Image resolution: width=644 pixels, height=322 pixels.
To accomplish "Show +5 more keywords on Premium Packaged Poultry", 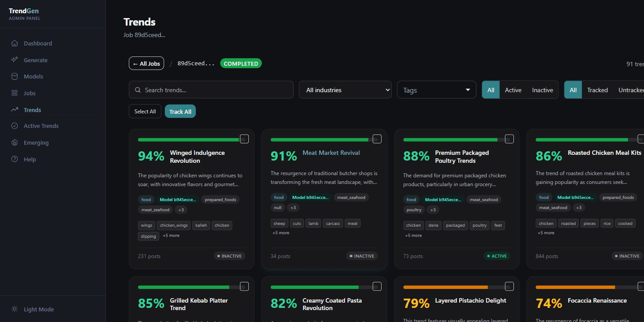I will point(413,236).
